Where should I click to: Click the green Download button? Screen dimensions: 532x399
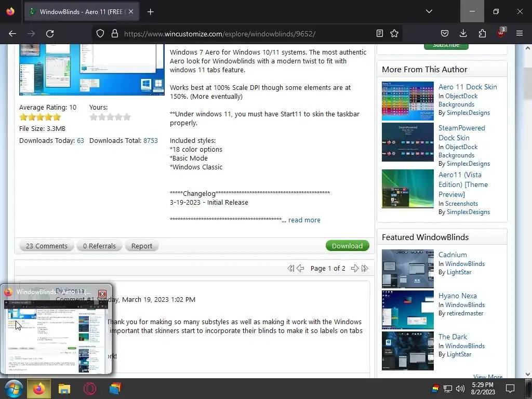(x=347, y=246)
